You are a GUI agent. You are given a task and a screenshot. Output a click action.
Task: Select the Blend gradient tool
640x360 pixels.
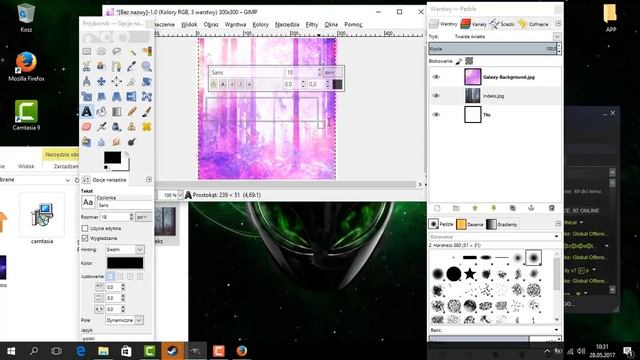[x=117, y=111]
